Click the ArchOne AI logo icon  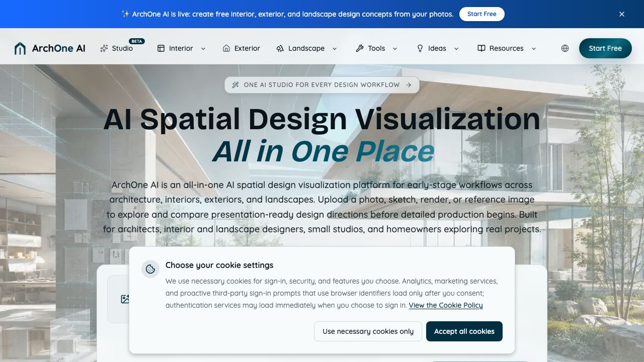pos(20,48)
